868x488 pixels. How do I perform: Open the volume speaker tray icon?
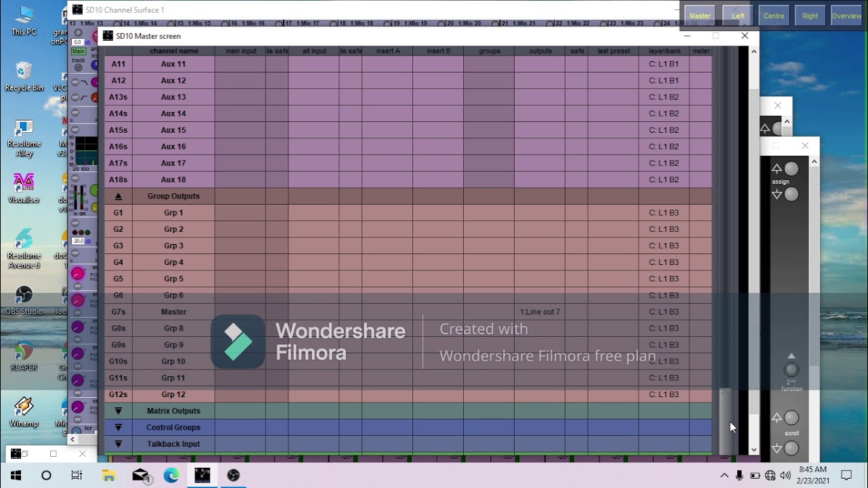click(786, 475)
